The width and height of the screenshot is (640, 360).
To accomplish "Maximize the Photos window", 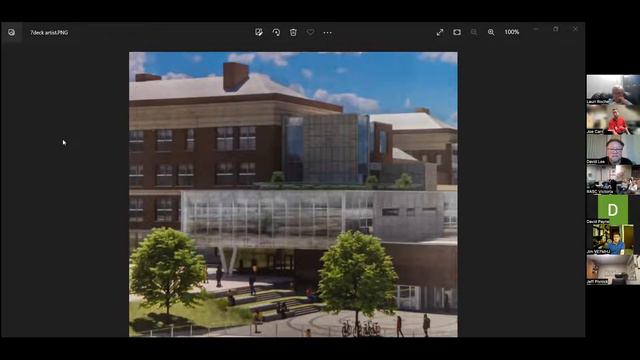I will click(x=556, y=29).
